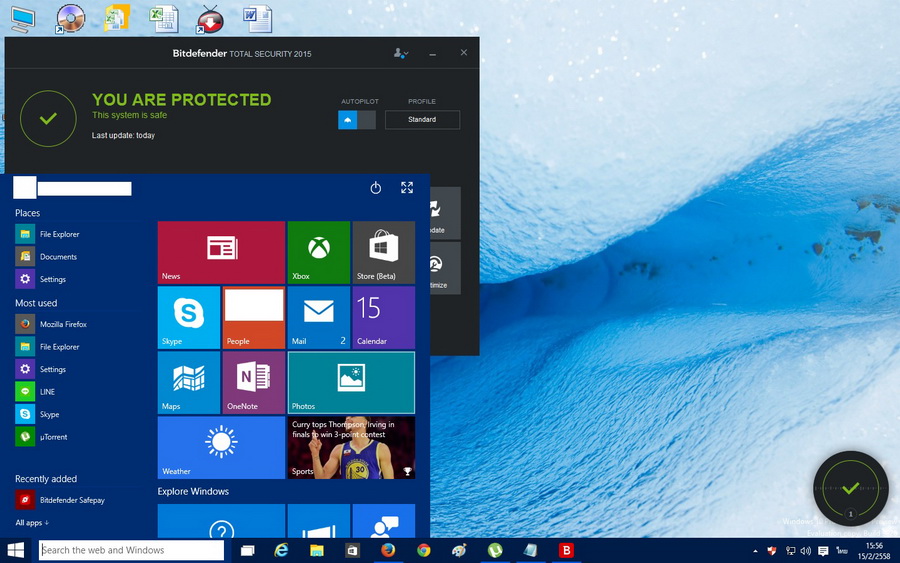
Task: Click the Bitdefender protection status checkmark
Action: point(48,119)
